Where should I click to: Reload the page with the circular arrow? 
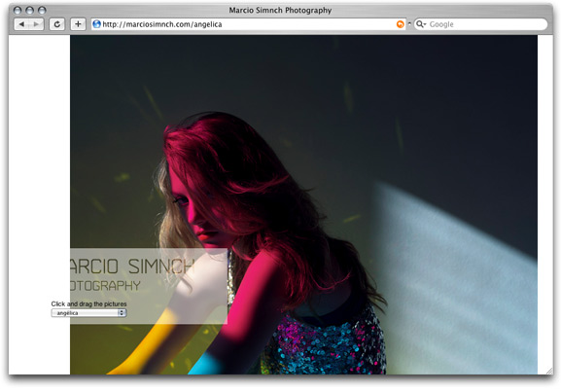click(x=57, y=24)
